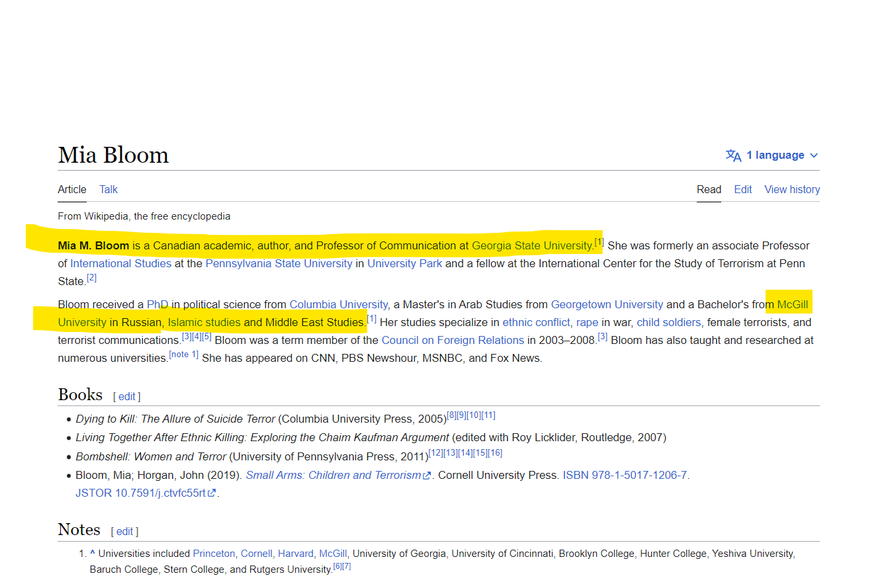
Task: Expand the 1 language dropdown chevron
Action: click(x=814, y=155)
